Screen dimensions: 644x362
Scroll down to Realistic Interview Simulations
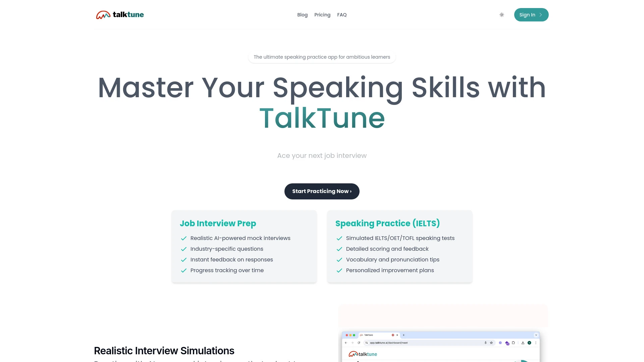164,351
